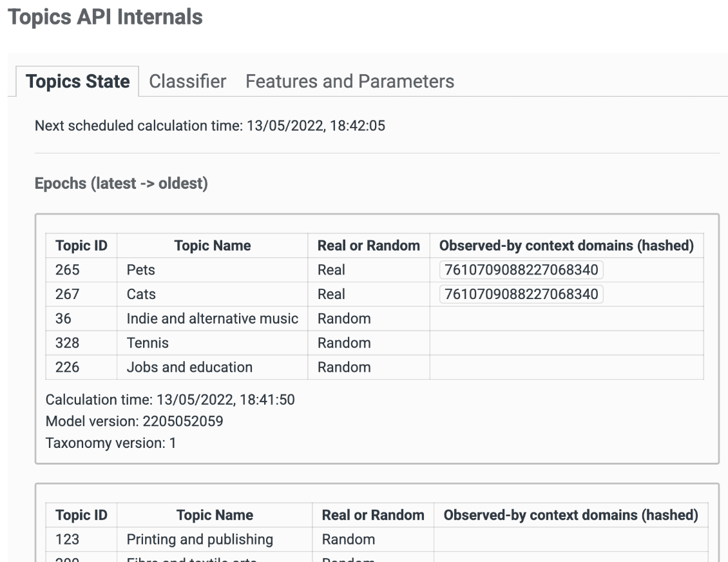Click the Epochs (latest -> oldest) heading
The image size is (728, 562).
121,184
